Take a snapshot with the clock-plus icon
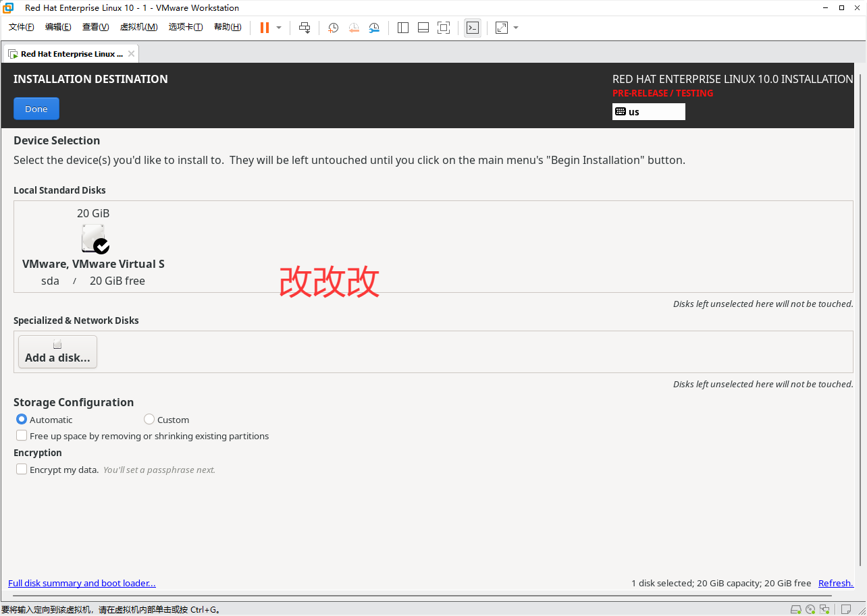This screenshot has width=867, height=616. click(334, 28)
